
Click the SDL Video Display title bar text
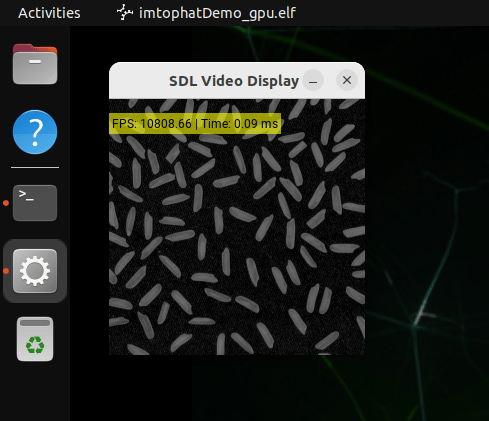coord(234,81)
